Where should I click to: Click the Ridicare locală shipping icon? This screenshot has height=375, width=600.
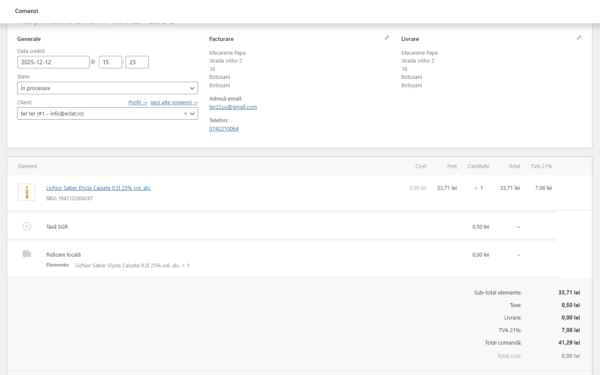tap(27, 254)
